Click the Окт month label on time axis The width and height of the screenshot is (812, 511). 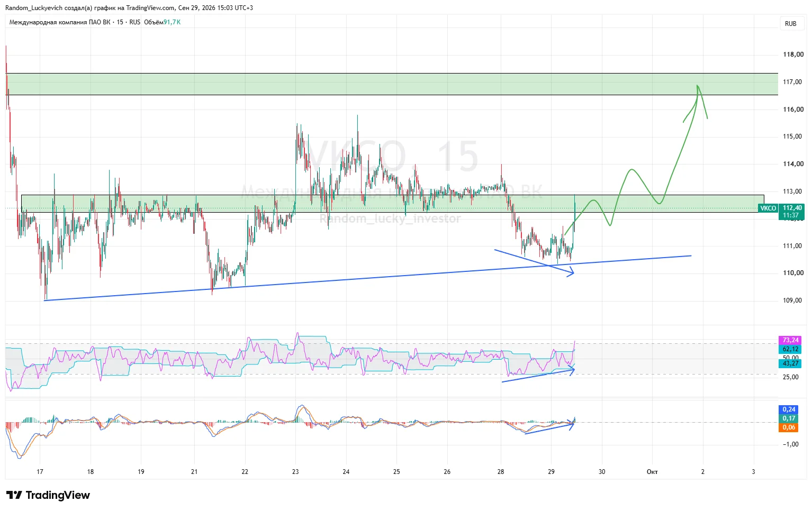point(652,472)
